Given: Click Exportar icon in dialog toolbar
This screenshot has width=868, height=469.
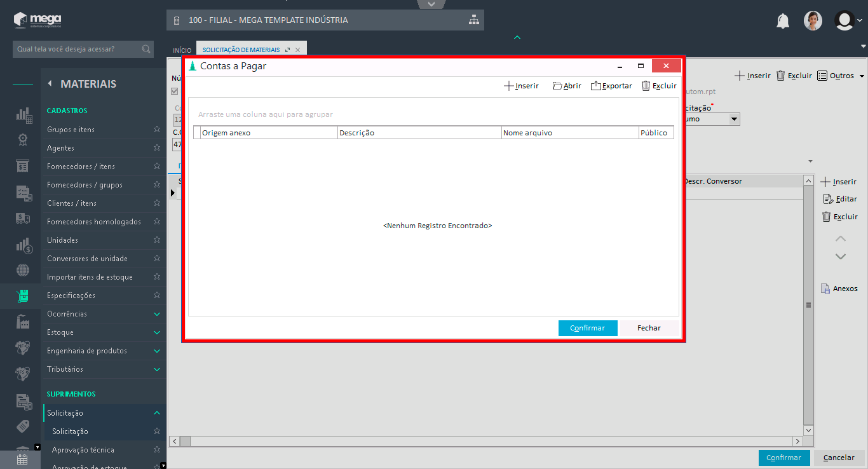Looking at the screenshot, I should [596, 86].
